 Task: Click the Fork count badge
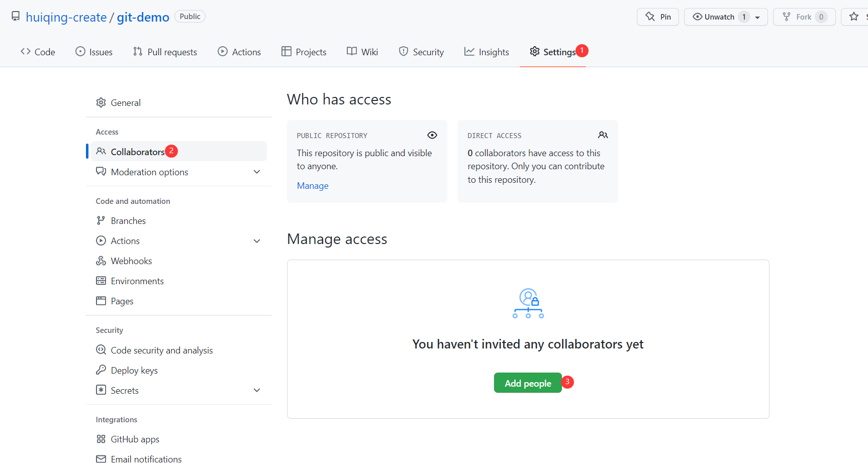(821, 17)
